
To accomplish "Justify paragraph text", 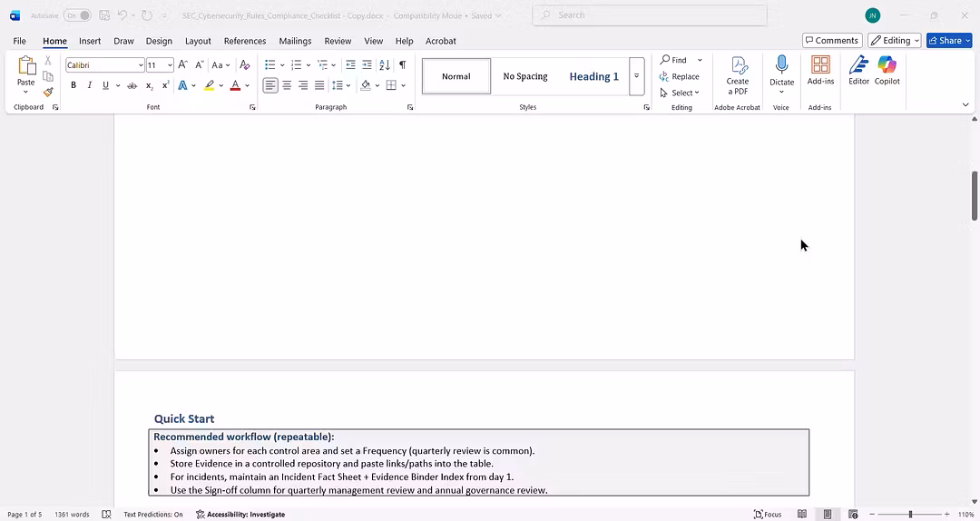I will (319, 85).
